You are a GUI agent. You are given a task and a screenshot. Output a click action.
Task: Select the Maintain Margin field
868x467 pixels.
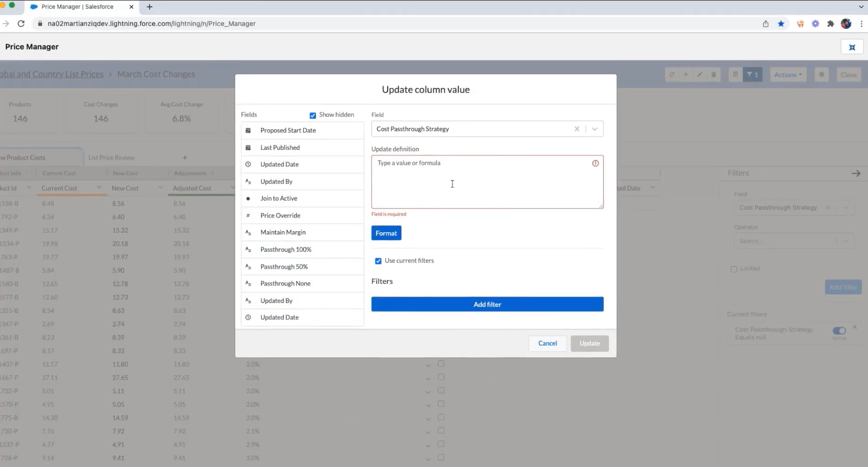pos(302,232)
